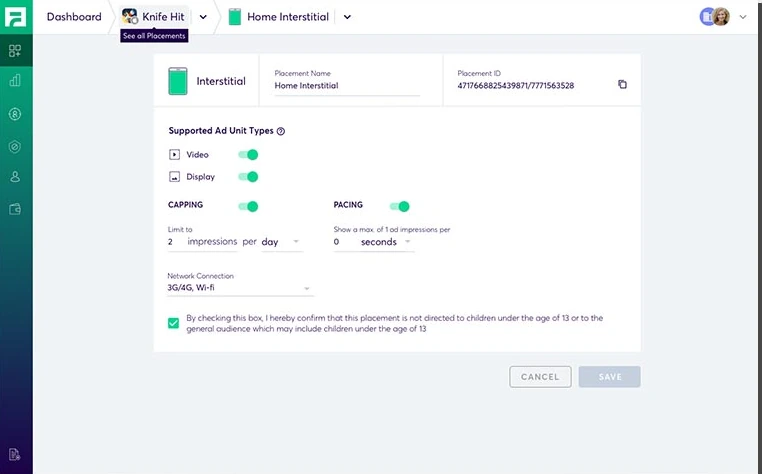Disable the Pacing switch
Image resolution: width=762 pixels, height=474 pixels.
click(x=400, y=207)
